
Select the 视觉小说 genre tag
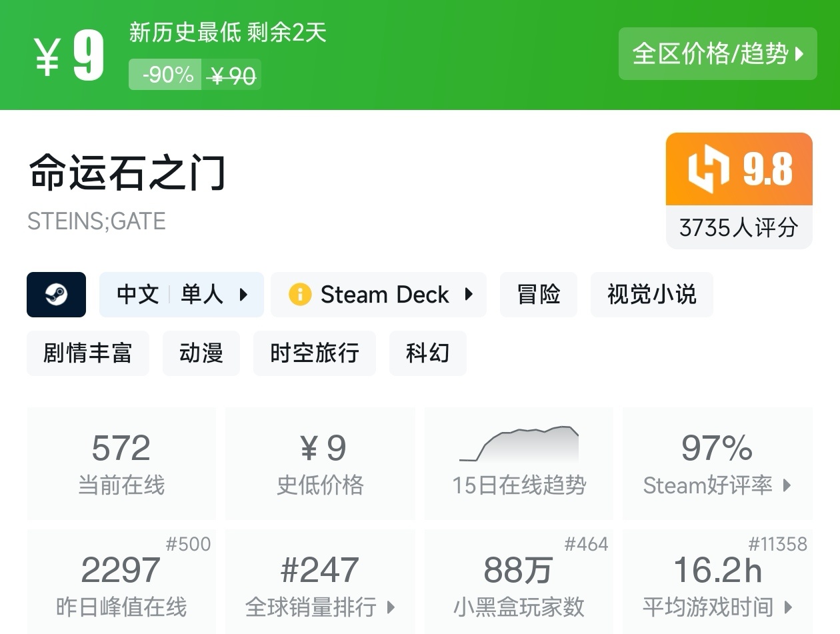pos(652,294)
